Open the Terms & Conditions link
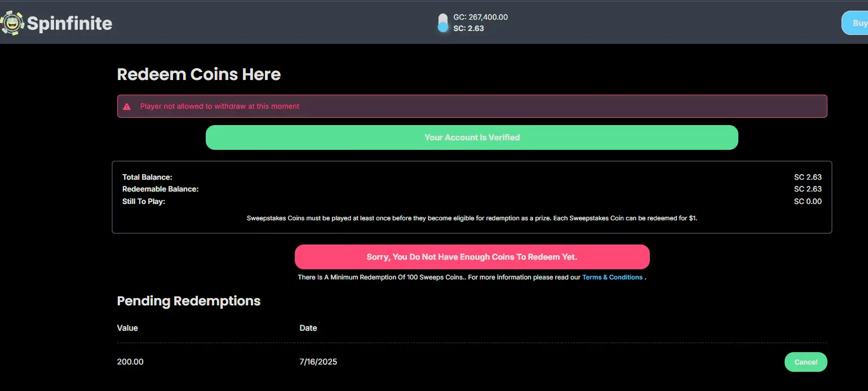Image resolution: width=868 pixels, height=391 pixels. [x=612, y=277]
